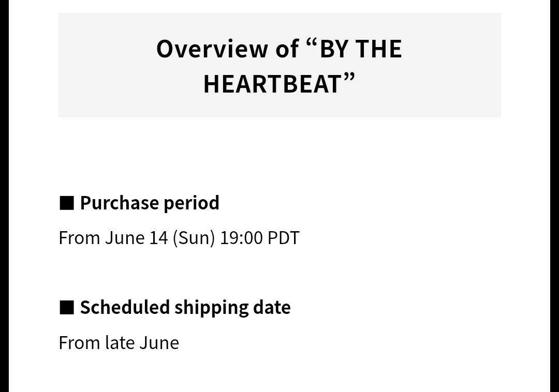Click BY THE in the banner title
This screenshot has height=392, width=559.
click(x=361, y=49)
